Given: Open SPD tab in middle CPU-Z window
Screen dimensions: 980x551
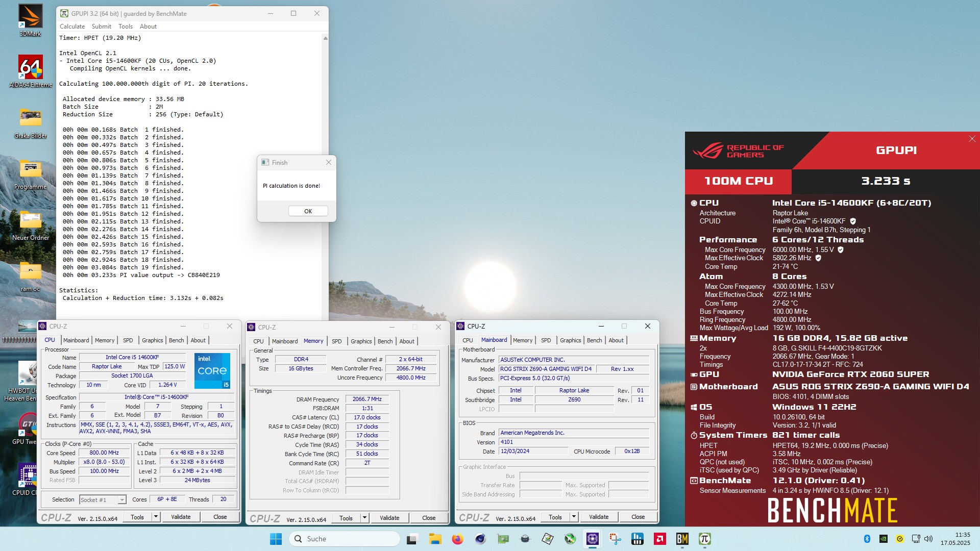Looking at the screenshot, I should point(336,341).
